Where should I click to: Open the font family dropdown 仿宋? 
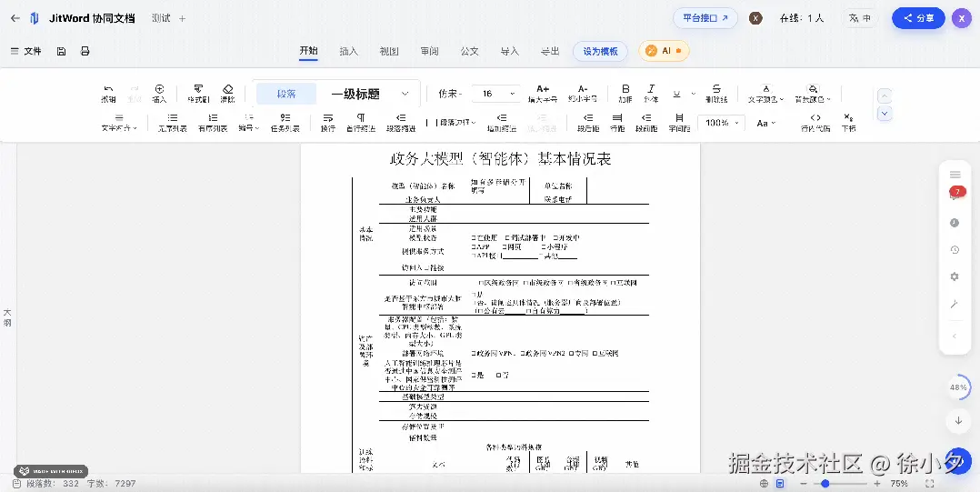point(451,94)
